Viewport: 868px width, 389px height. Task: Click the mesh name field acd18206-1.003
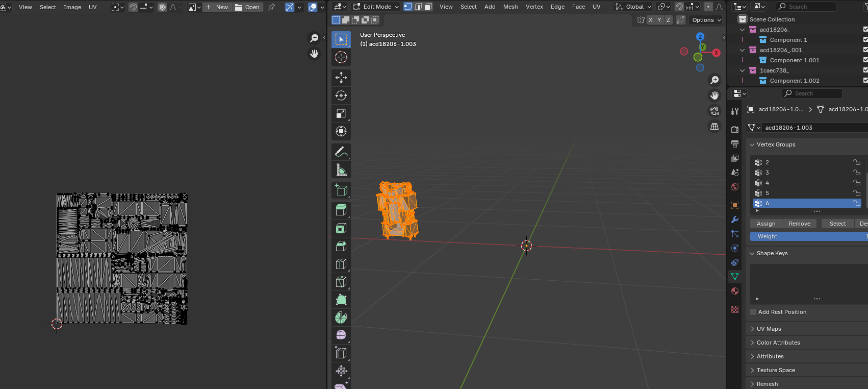point(815,128)
